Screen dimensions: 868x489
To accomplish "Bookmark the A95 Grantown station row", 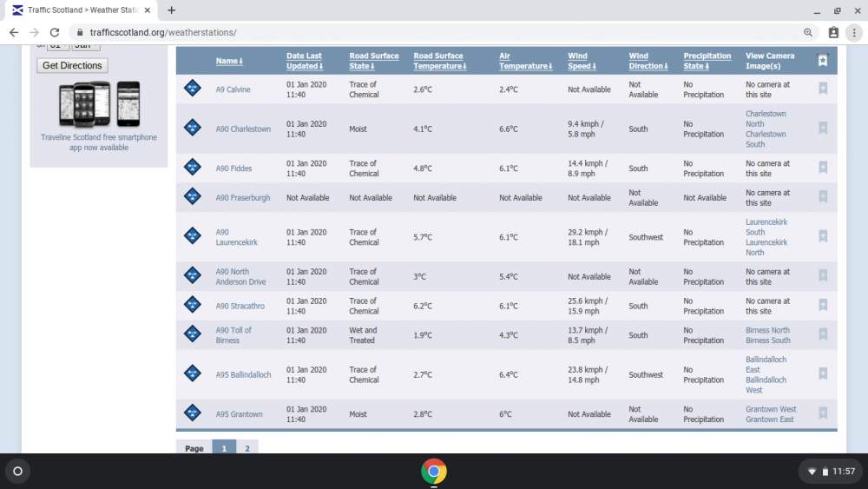I will pos(823,412).
